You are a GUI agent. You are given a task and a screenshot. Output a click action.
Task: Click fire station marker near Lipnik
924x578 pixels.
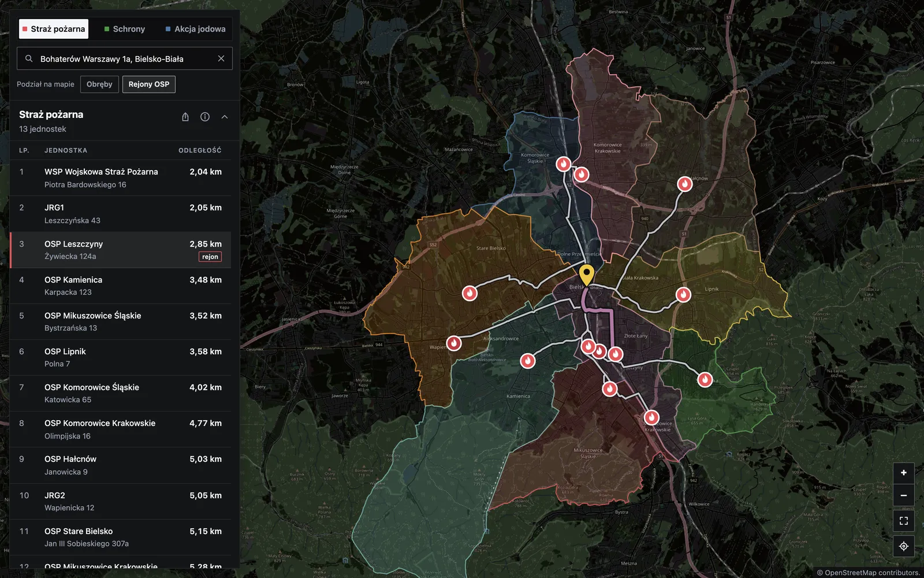tap(683, 294)
